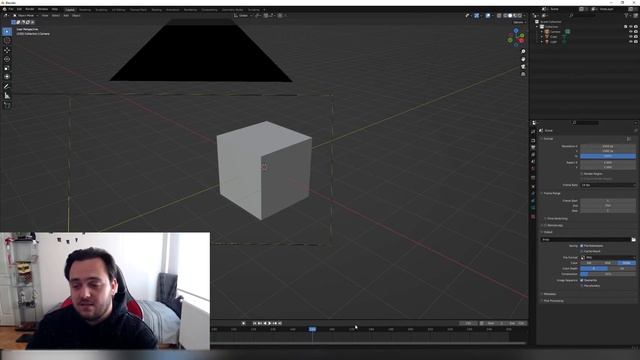Click the output path folder browse icon

[x=633, y=240]
